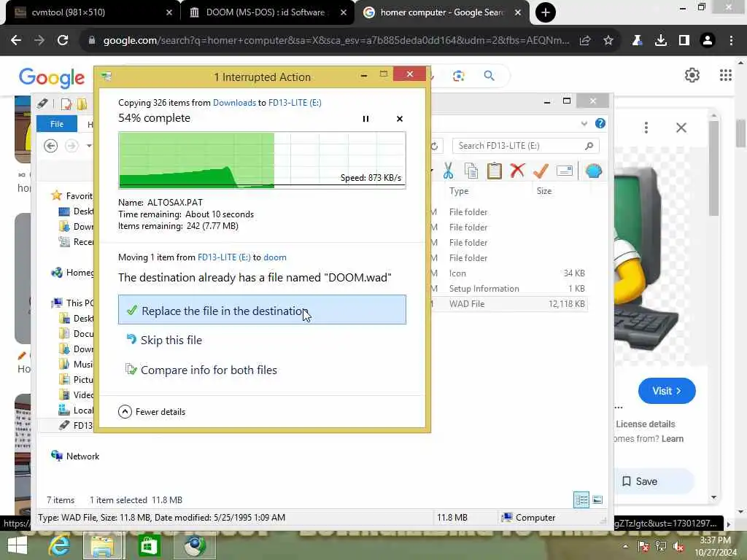Pause the file copy operation
This screenshot has width=747, height=560.
point(365,119)
